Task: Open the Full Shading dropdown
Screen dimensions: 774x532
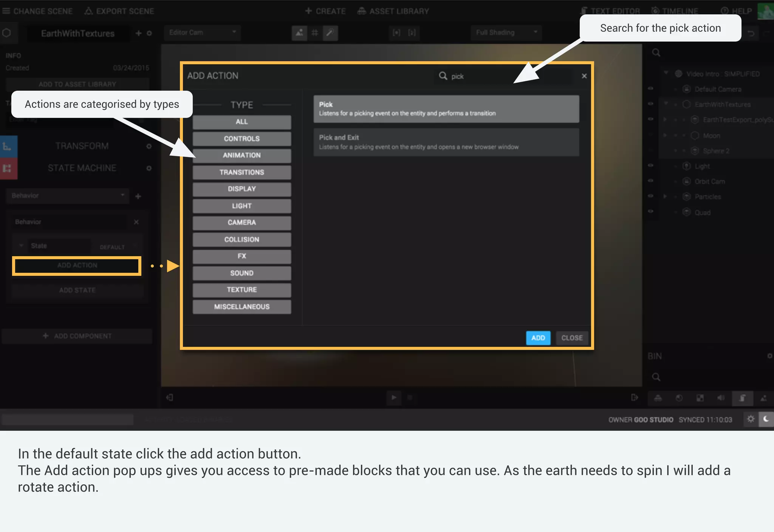Action: [x=506, y=33]
